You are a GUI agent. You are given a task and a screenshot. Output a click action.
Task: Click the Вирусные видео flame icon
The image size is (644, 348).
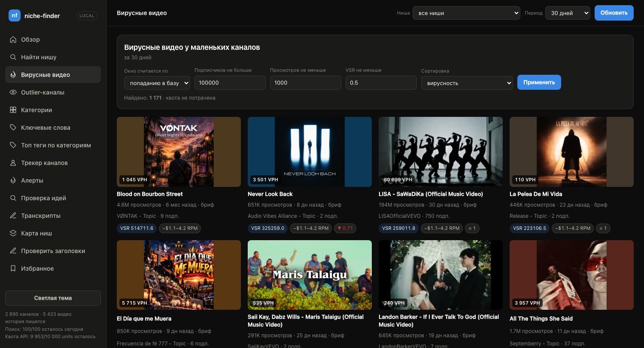(x=13, y=75)
